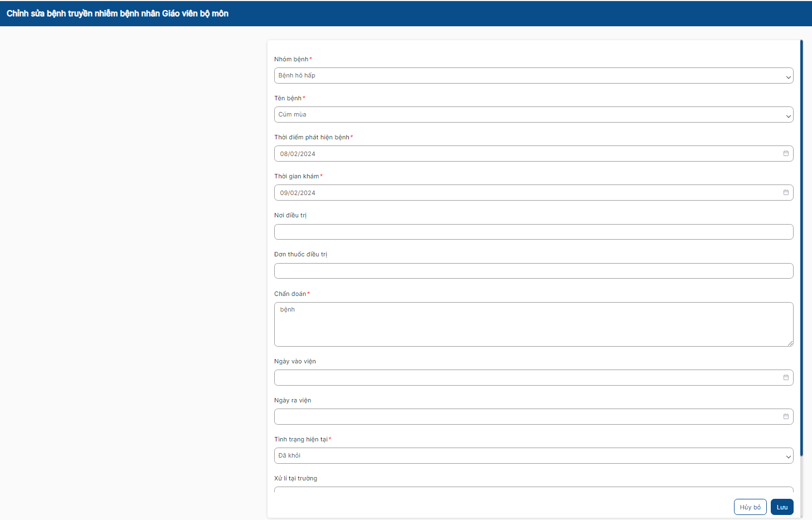Click the Ngày vào viện label
The width and height of the screenshot is (812, 520).
(x=295, y=362)
